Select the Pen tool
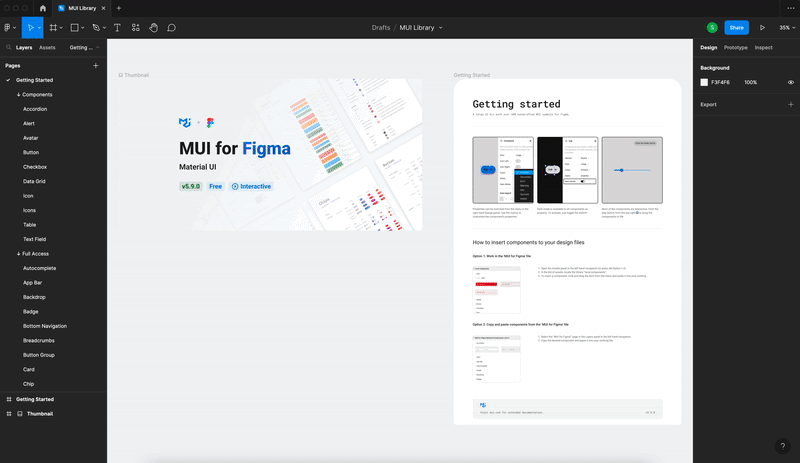The width and height of the screenshot is (800, 463). coord(96,28)
